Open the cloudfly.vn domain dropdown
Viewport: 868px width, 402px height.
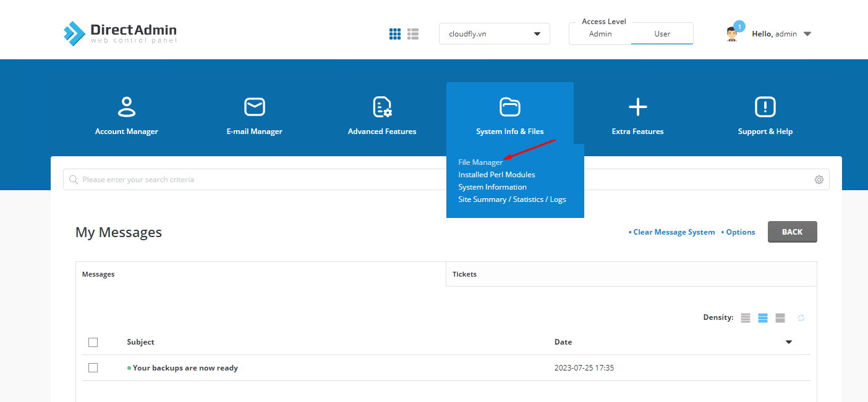[x=495, y=34]
